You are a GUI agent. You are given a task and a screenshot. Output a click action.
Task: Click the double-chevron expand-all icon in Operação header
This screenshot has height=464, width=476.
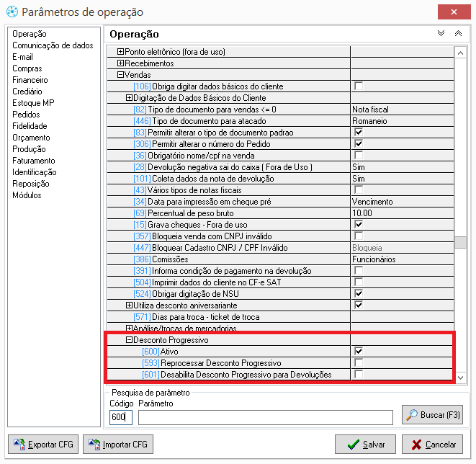click(x=441, y=34)
